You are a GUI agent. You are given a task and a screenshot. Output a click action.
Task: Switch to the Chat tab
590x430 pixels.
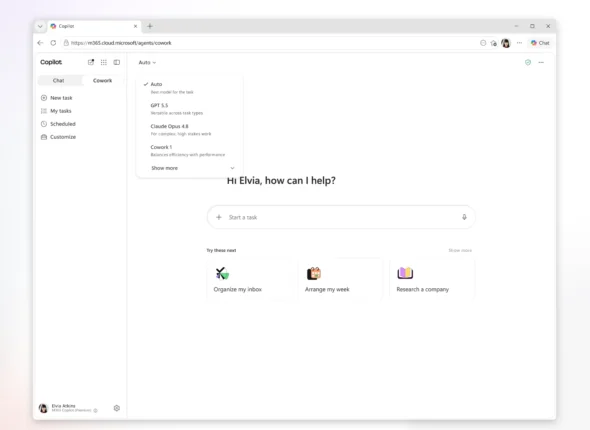click(x=59, y=81)
